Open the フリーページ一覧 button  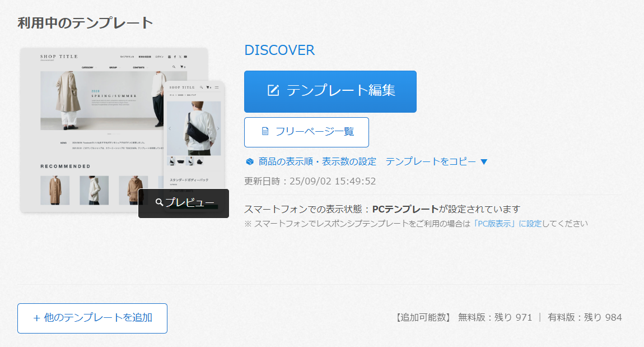(306, 132)
